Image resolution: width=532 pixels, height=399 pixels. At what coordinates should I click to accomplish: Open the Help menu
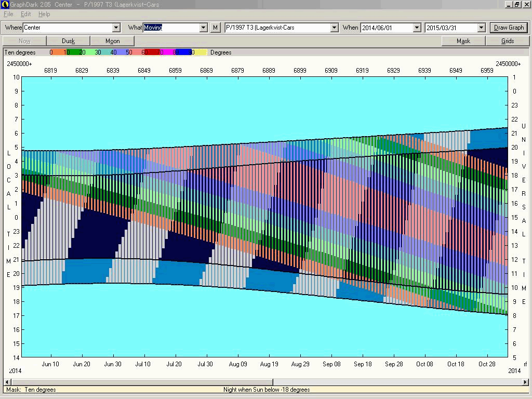(x=44, y=14)
